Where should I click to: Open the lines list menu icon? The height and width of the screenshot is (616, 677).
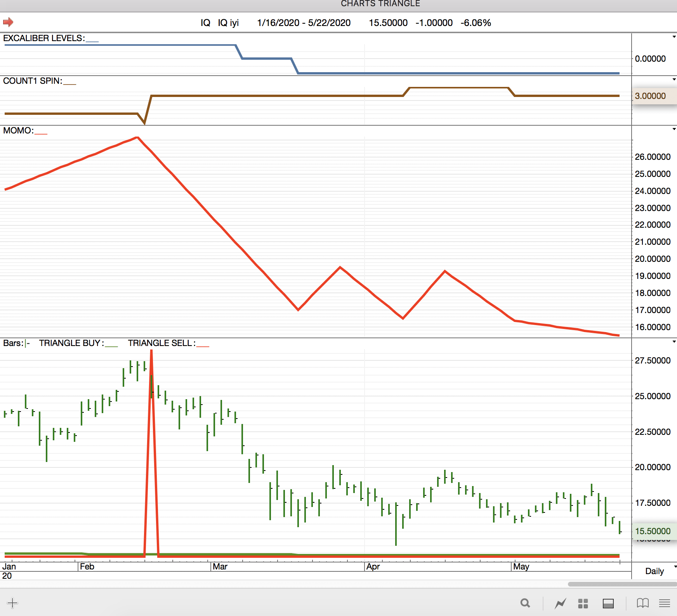pos(665,603)
